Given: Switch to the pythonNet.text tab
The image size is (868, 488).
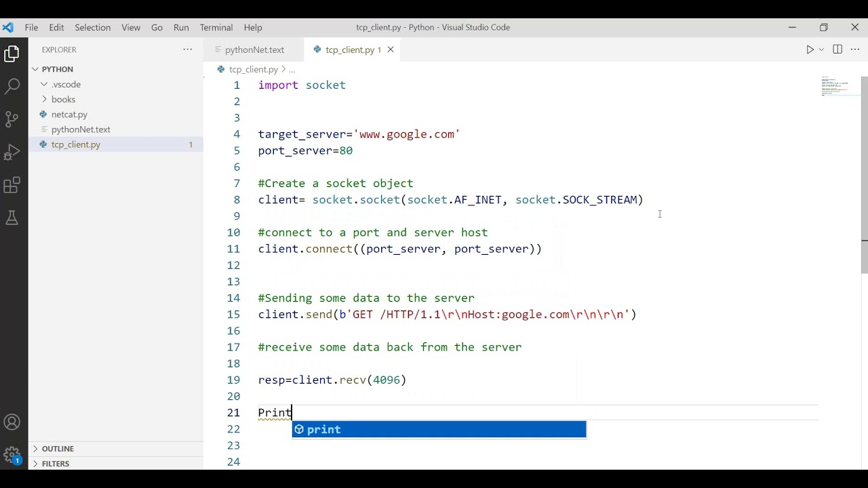Looking at the screenshot, I should (x=254, y=49).
